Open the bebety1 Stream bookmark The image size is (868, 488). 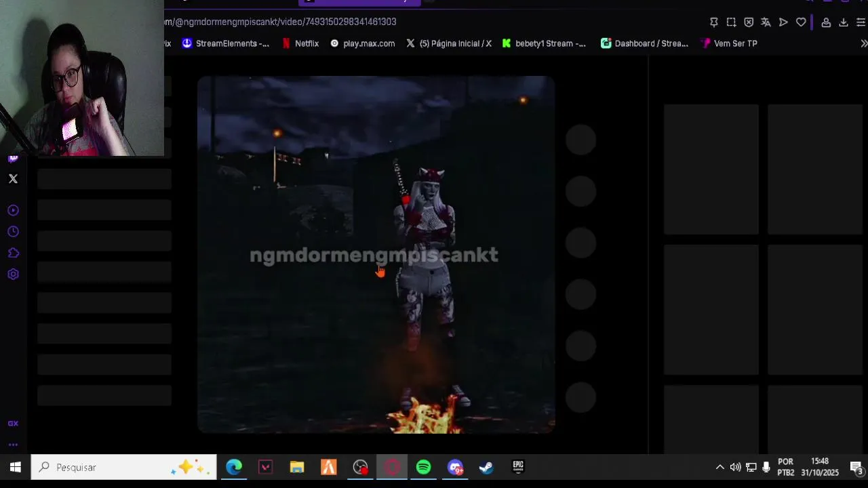click(x=544, y=43)
